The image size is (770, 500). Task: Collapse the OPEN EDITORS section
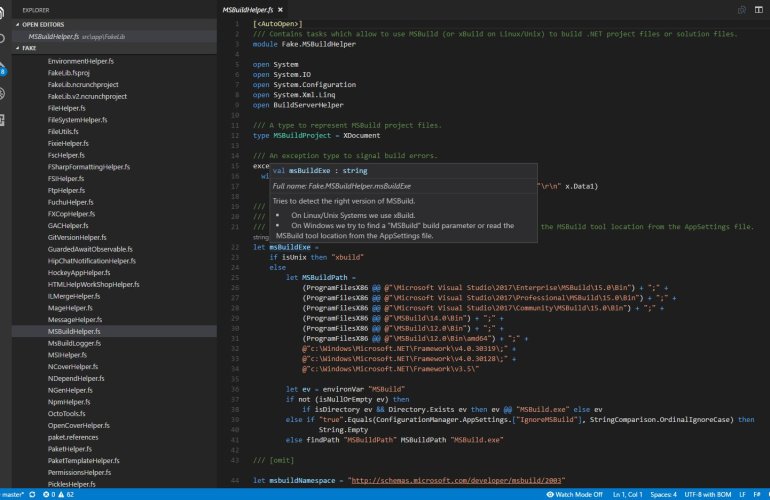[x=42, y=22]
